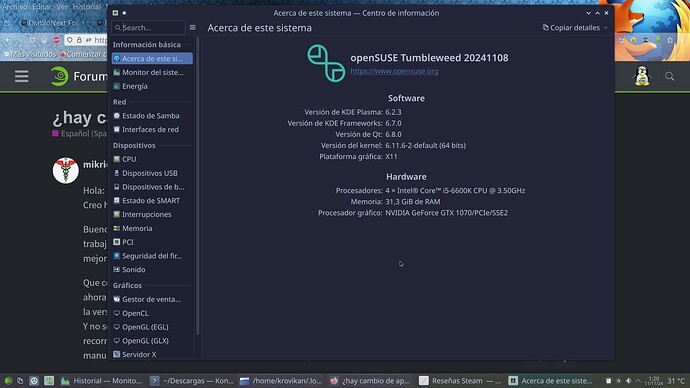Click the forum search magnifier icon
This screenshot has height=388, width=690.
point(669,77)
